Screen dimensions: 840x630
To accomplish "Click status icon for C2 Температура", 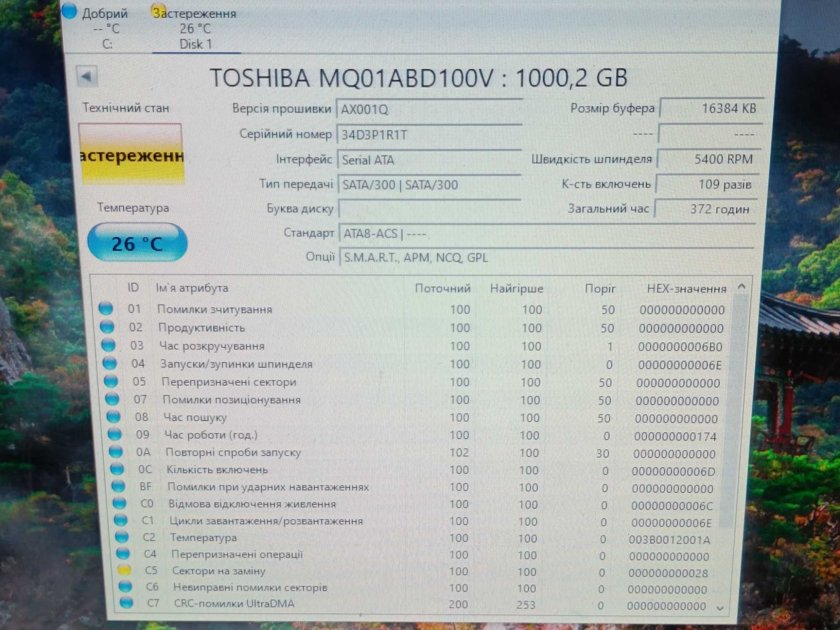I will pos(122,536).
